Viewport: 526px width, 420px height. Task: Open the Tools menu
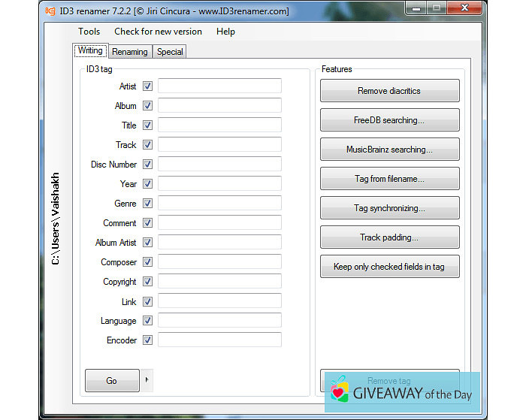(89, 32)
